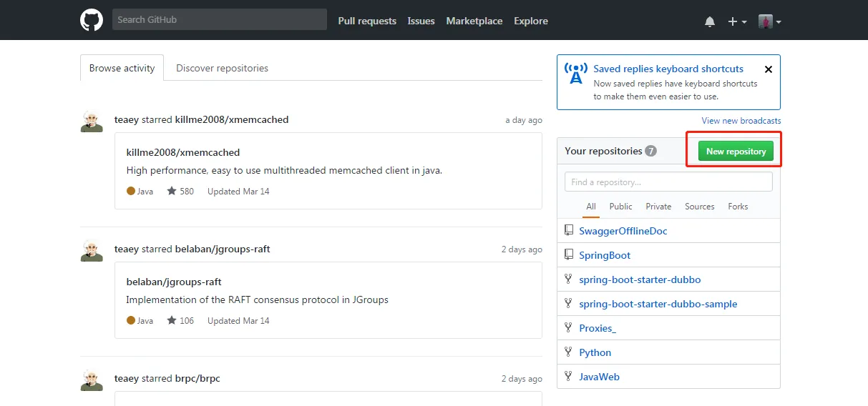Filter repositories by Forks

pos(738,207)
